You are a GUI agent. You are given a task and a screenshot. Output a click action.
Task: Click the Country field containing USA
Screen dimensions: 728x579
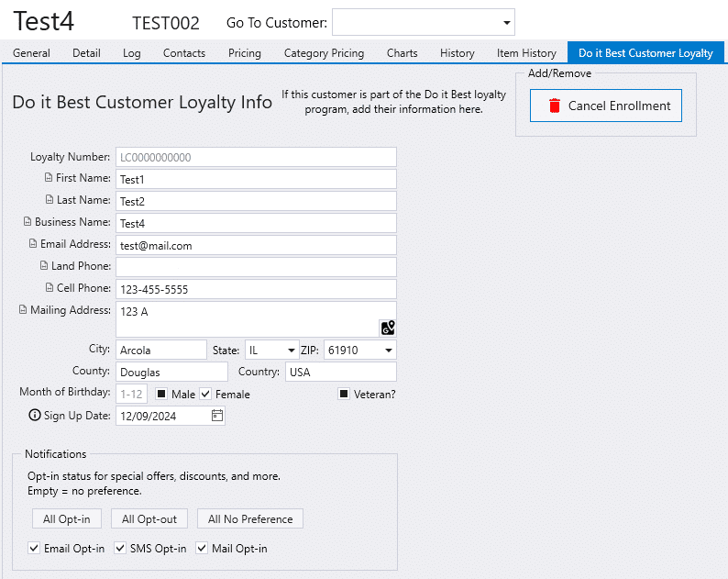coord(341,372)
